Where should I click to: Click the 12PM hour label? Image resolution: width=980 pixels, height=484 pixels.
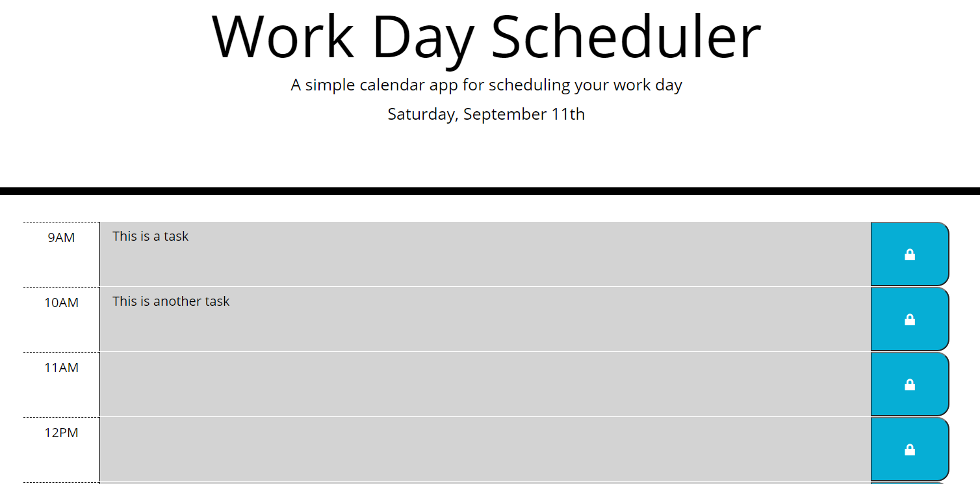click(x=63, y=432)
